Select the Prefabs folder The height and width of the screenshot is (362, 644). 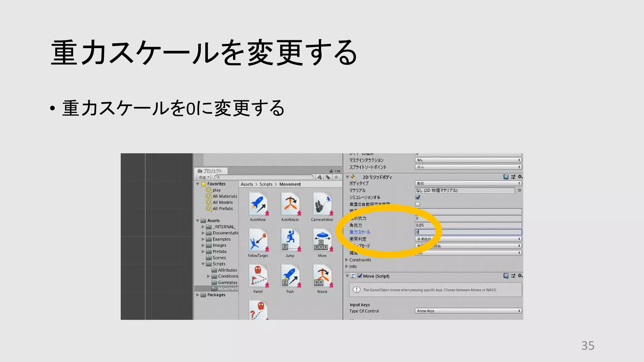(216, 251)
